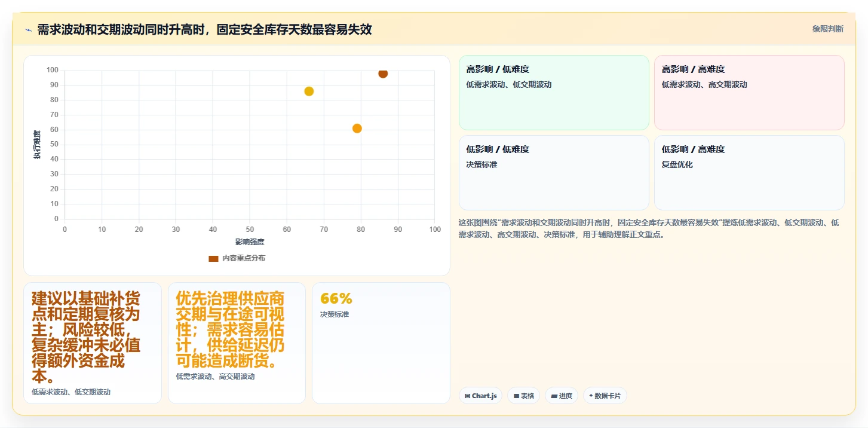Click the Chart.js tag chip
The image size is (868, 428).
pos(480,396)
